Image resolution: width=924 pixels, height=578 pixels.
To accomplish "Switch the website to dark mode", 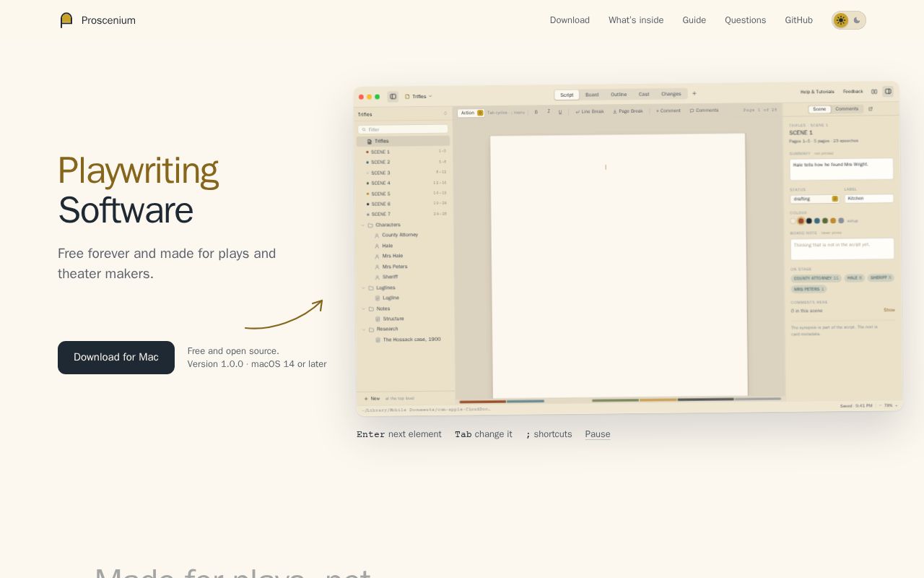I will point(857,20).
